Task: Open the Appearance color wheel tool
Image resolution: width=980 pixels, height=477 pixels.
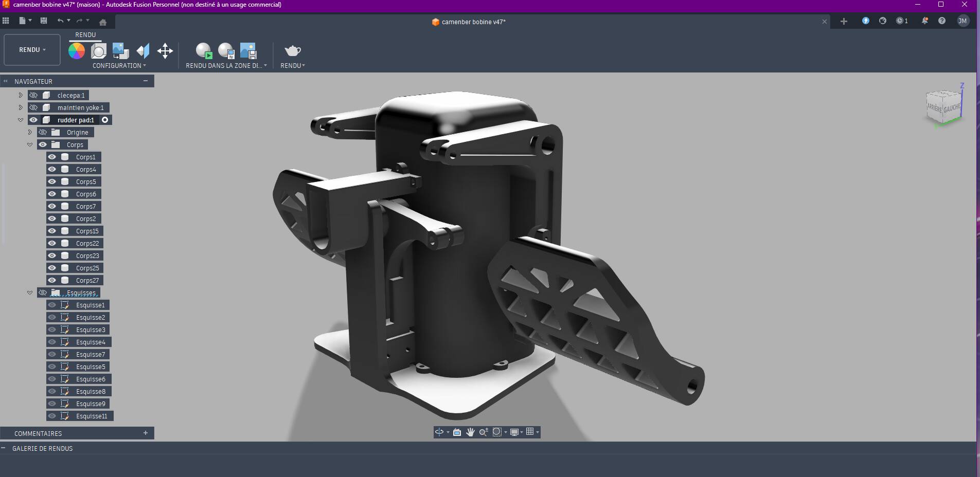Action: pyautogui.click(x=77, y=51)
